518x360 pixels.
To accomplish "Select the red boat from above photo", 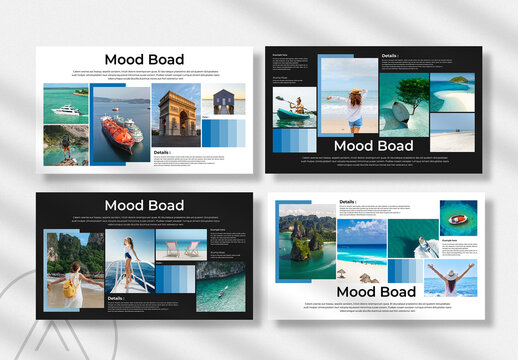I will pyautogui.click(x=459, y=218).
